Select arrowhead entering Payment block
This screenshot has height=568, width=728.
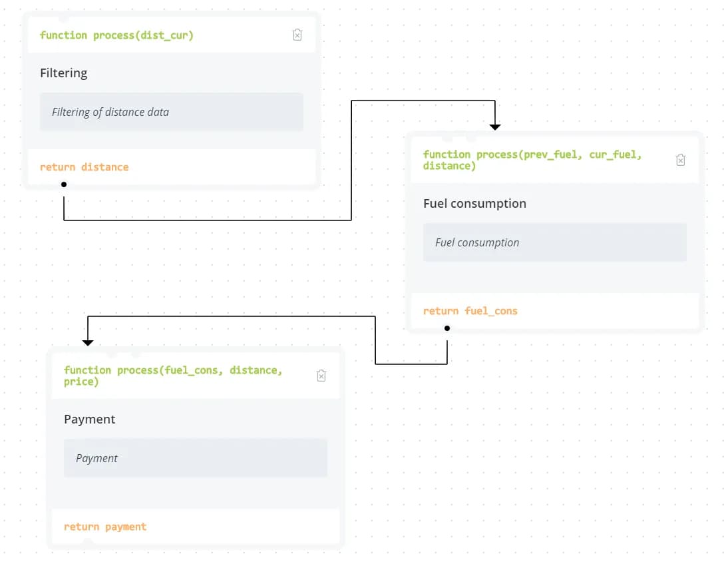(88, 342)
